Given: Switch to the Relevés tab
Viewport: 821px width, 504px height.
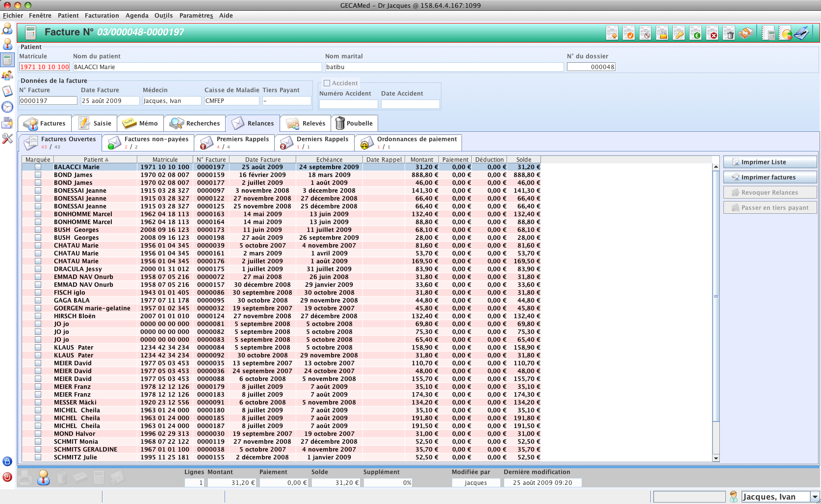Looking at the screenshot, I should click(306, 124).
